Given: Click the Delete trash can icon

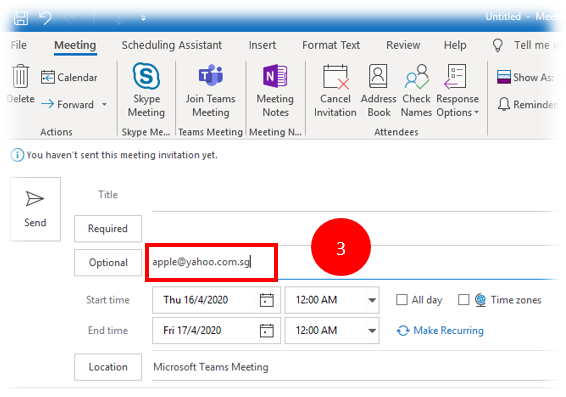Looking at the screenshot, I should (21, 76).
